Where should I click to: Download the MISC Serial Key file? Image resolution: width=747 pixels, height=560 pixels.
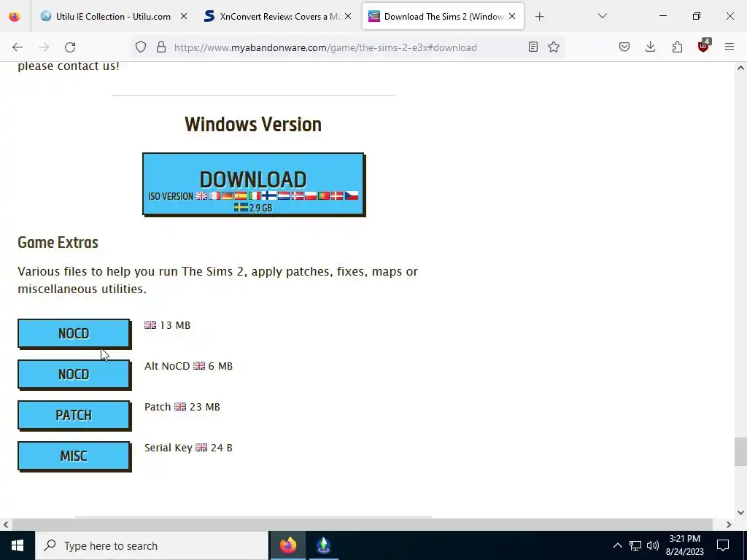click(x=74, y=456)
